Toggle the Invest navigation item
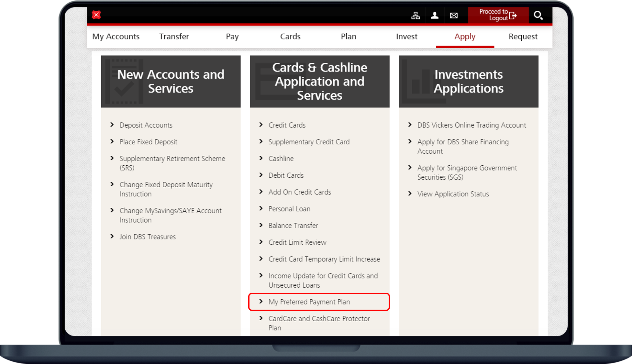 407,37
